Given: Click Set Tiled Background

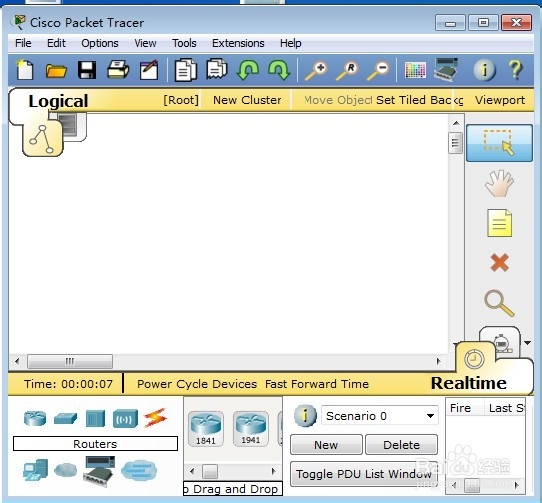Looking at the screenshot, I should tap(419, 100).
